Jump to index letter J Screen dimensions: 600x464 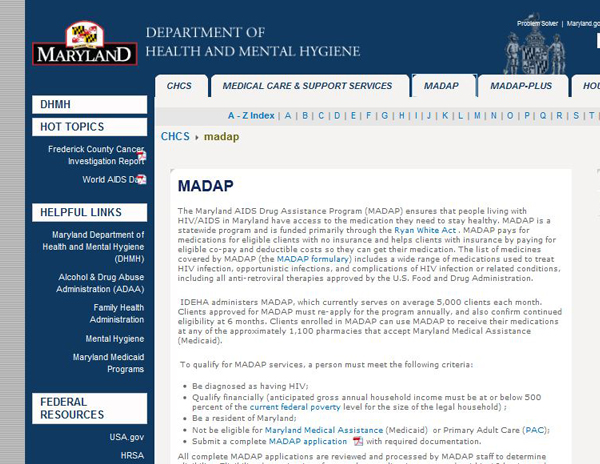(x=429, y=116)
